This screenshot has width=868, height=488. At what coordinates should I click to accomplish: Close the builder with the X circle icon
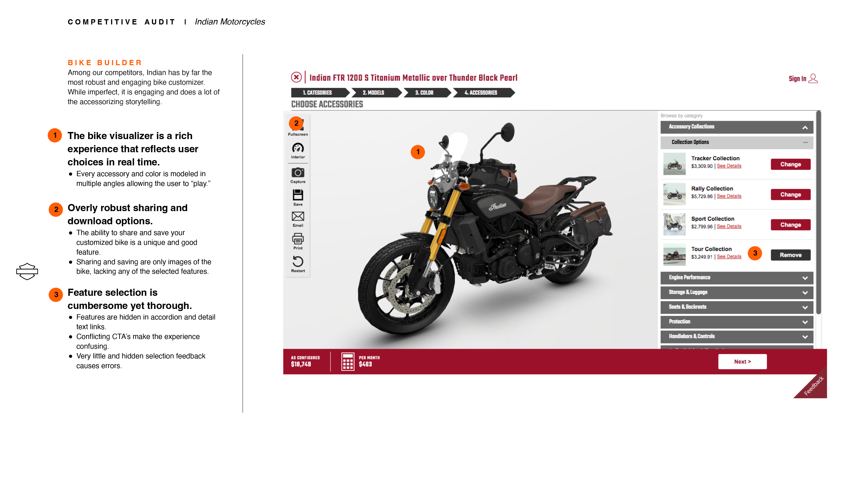296,78
